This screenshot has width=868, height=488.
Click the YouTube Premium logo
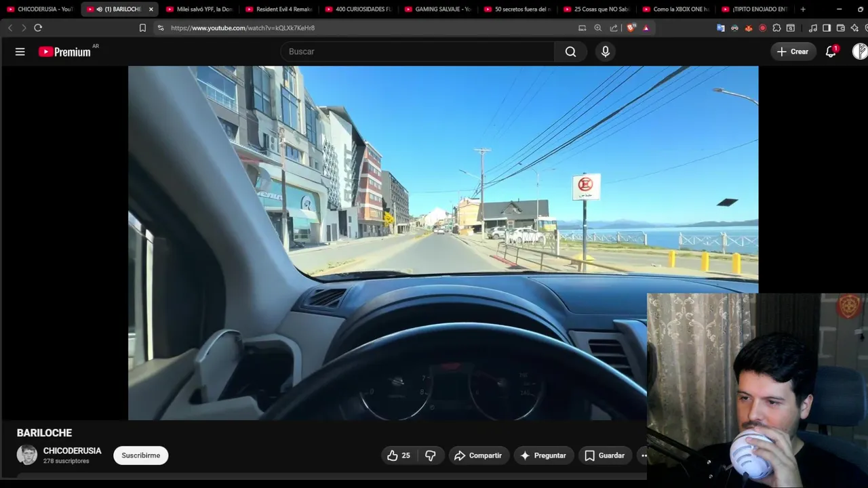tap(64, 52)
